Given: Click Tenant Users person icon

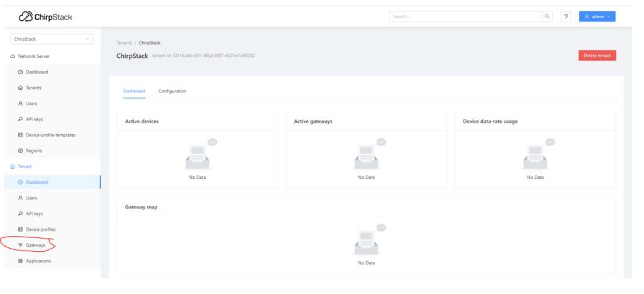Looking at the screenshot, I should pos(21,198).
